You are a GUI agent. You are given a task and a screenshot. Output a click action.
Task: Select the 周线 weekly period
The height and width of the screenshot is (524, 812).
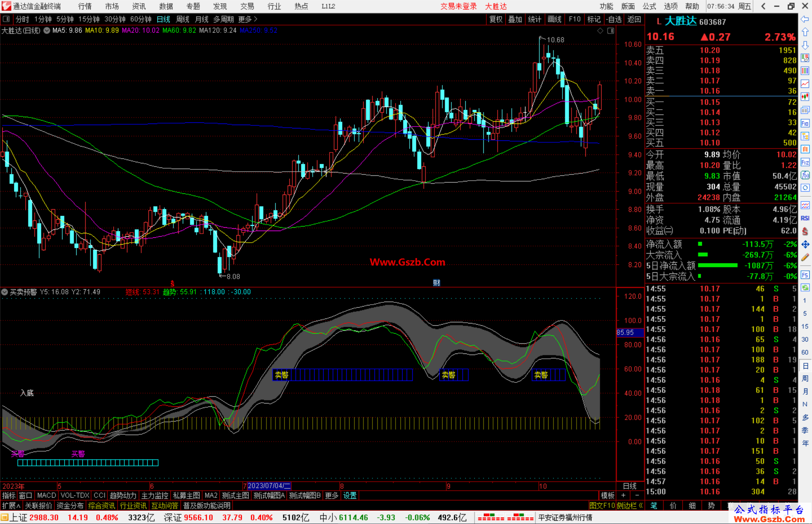(x=183, y=19)
